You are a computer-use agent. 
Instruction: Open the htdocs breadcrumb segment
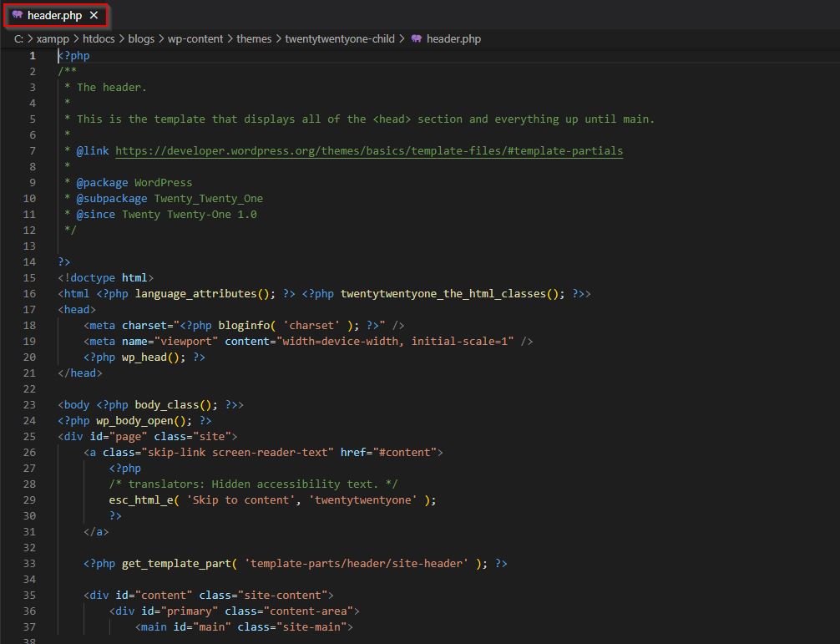click(99, 38)
